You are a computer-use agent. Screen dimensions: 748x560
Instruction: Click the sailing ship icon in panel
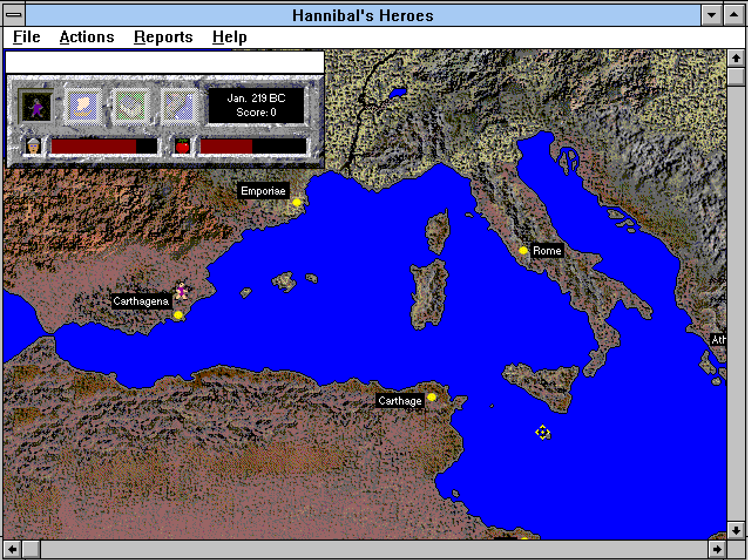[84, 107]
